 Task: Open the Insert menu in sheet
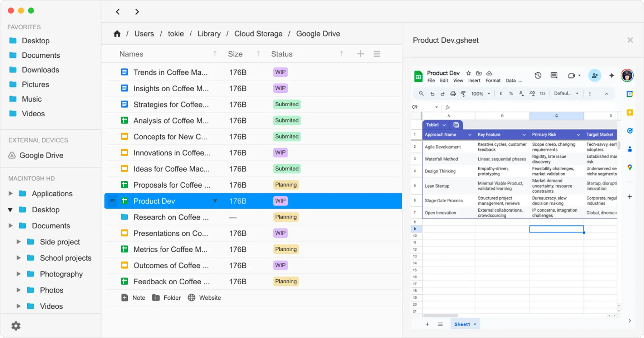click(474, 81)
